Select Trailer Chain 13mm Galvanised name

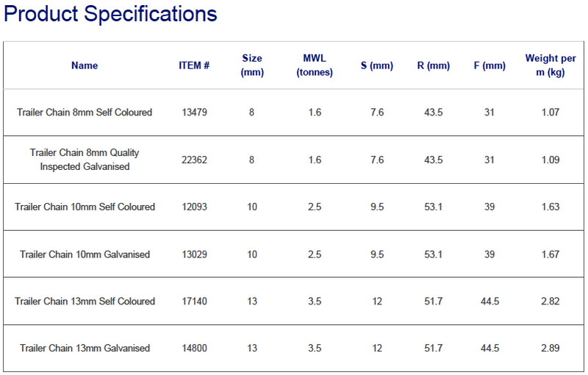85,348
